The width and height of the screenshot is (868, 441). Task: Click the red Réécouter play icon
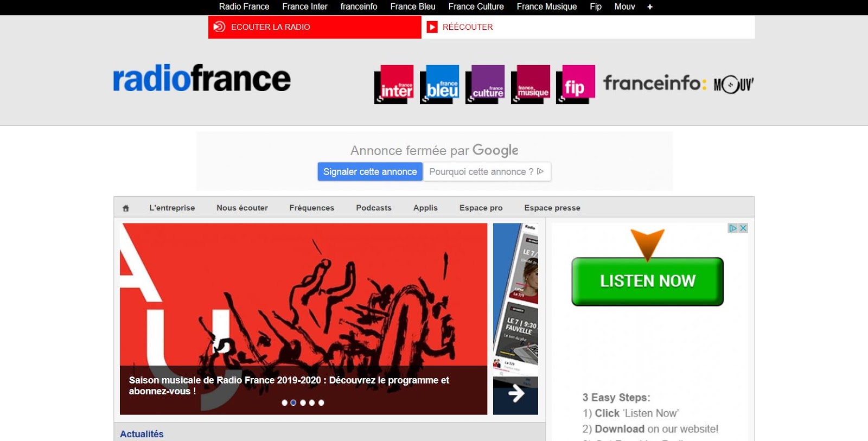click(432, 27)
